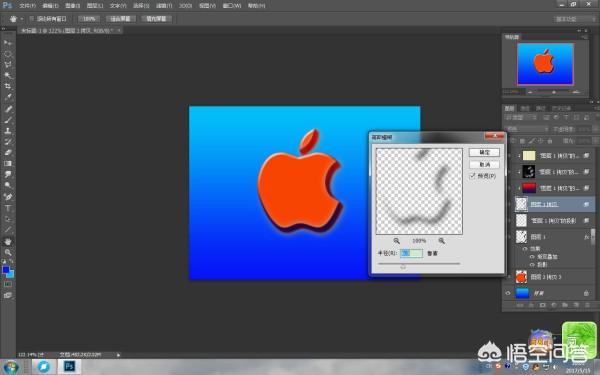Toggle the 渐变叠加 effect visibility
Viewport: 600px width, 375px height.
pyautogui.click(x=532, y=257)
